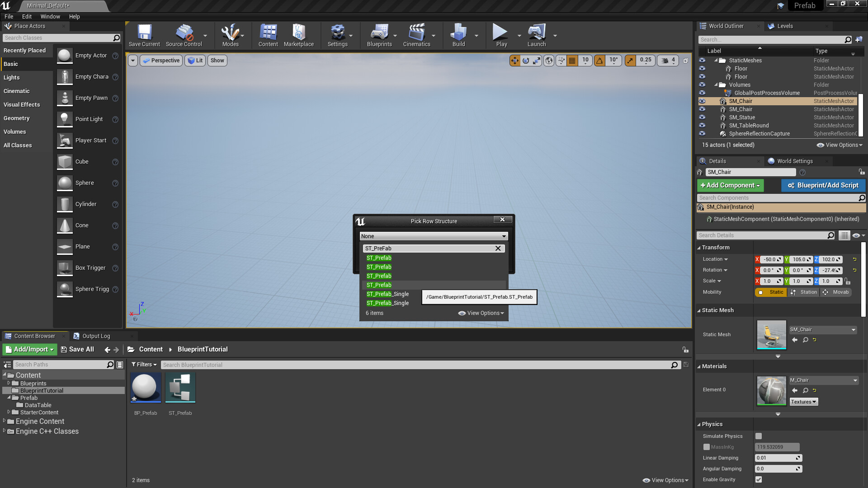This screenshot has height=488, width=868.
Task: Click the Blueprint/Add Script button
Action: [823, 185]
